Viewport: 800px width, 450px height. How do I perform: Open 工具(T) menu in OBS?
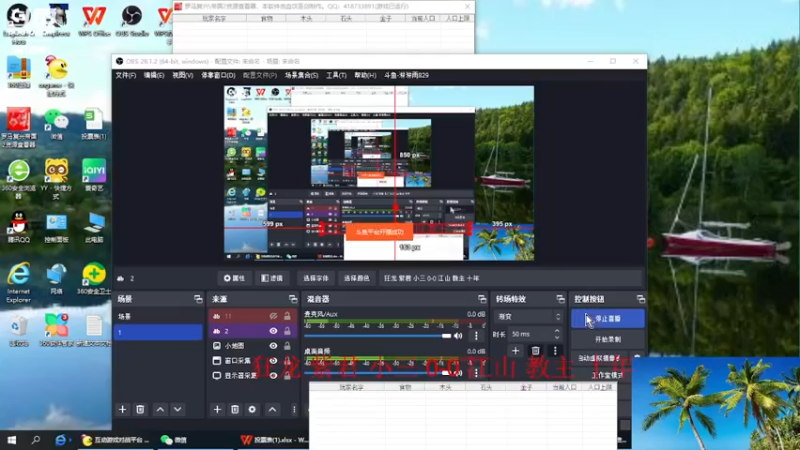(x=336, y=75)
